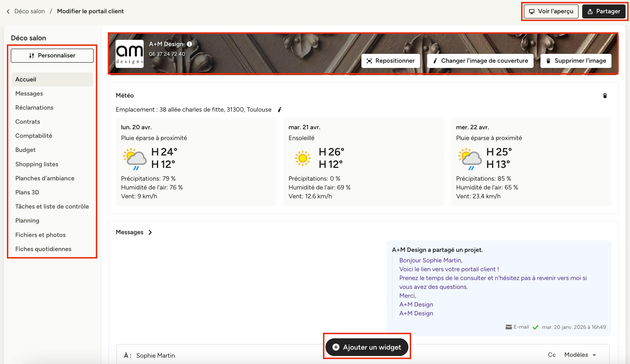Click Précipitations: 79 % text
The width and height of the screenshot is (630, 364).
[x=148, y=179]
